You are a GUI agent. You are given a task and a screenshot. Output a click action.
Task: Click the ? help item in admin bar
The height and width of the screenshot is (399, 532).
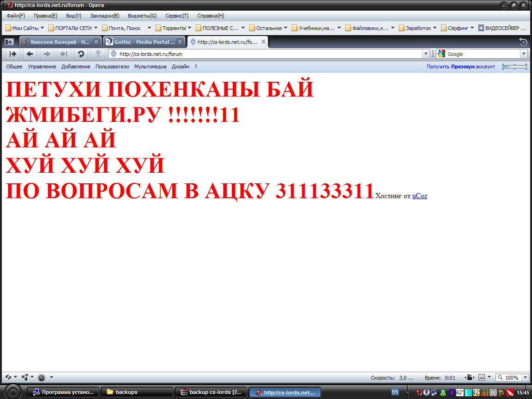coord(196,66)
